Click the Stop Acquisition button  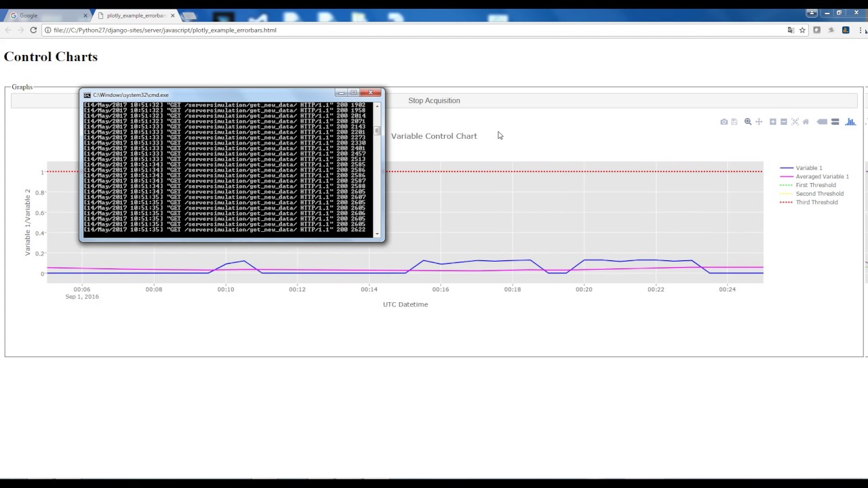coord(434,100)
